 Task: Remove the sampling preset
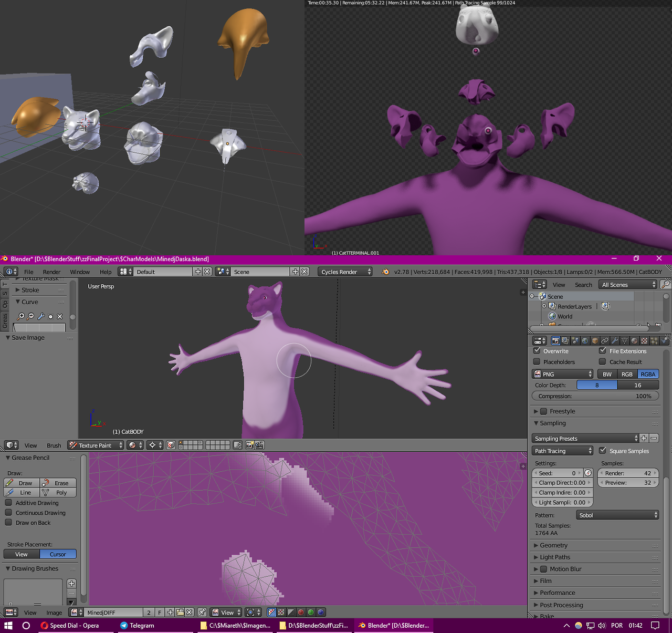click(654, 438)
